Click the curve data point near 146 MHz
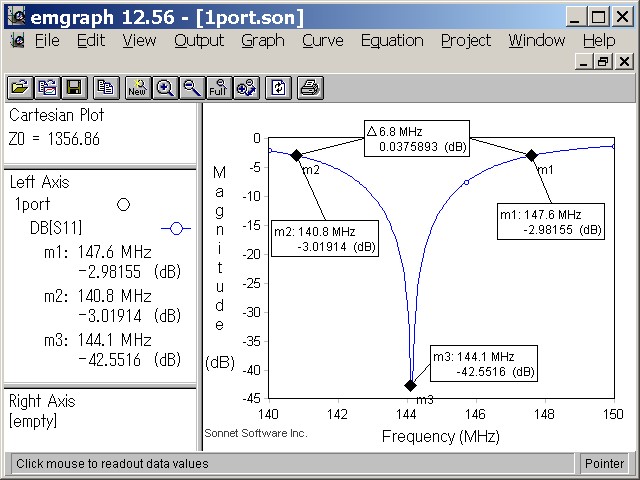The width and height of the screenshot is (640, 480). tap(467, 182)
